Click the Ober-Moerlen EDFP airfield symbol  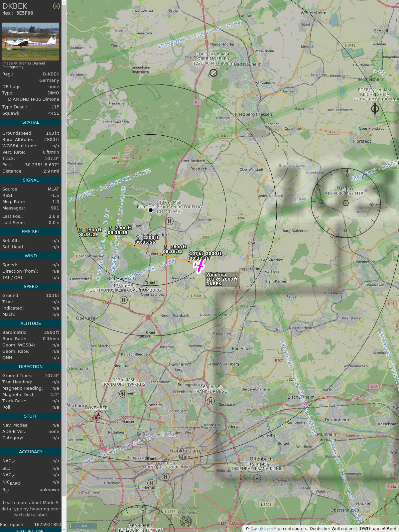click(x=213, y=72)
